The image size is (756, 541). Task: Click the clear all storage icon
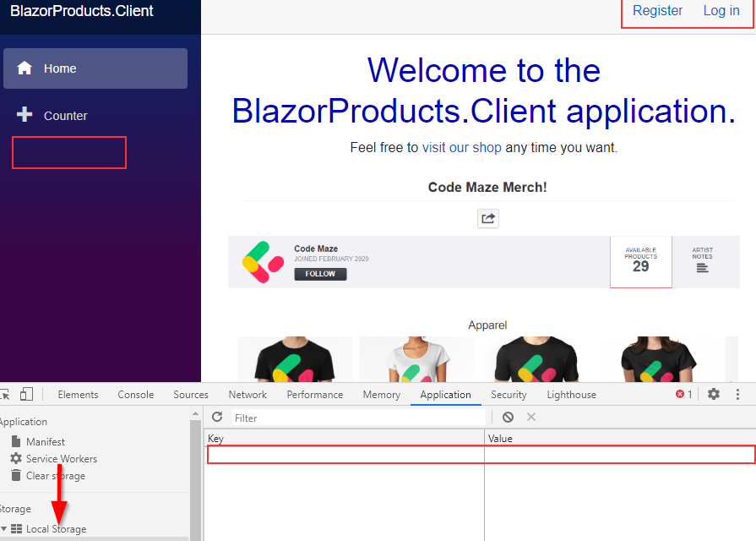(x=508, y=418)
